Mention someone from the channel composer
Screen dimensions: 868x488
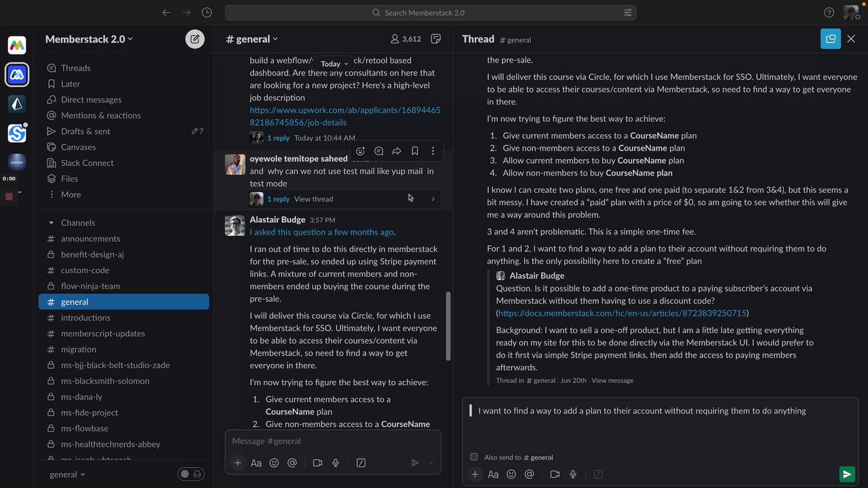(x=292, y=463)
